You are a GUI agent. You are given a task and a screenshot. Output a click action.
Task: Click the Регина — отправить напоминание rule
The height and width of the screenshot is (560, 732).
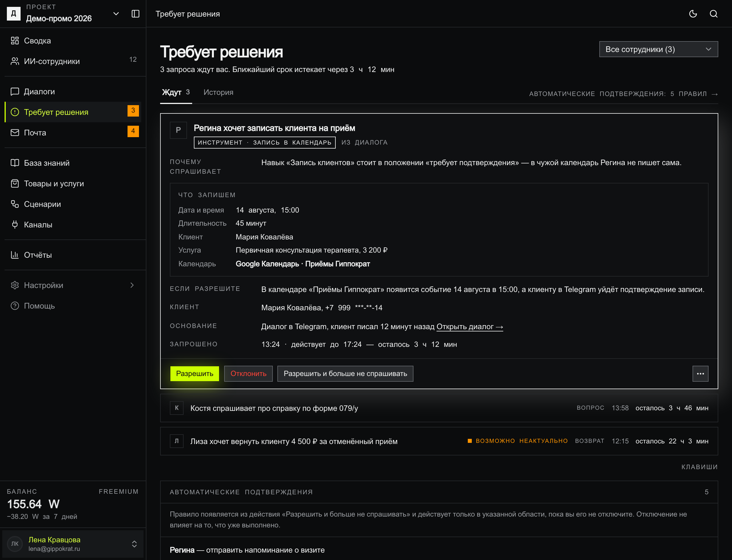coord(247,550)
